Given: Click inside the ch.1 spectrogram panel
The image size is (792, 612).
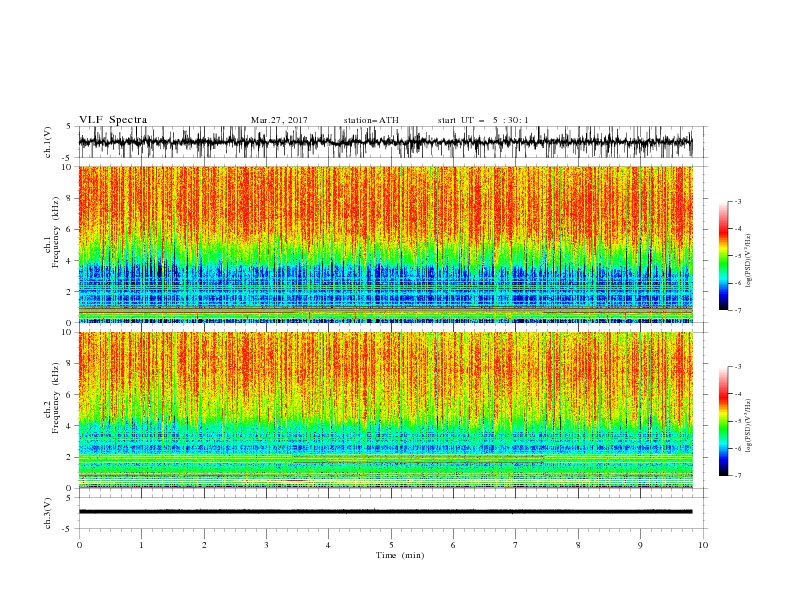Looking at the screenshot, I should point(385,244).
